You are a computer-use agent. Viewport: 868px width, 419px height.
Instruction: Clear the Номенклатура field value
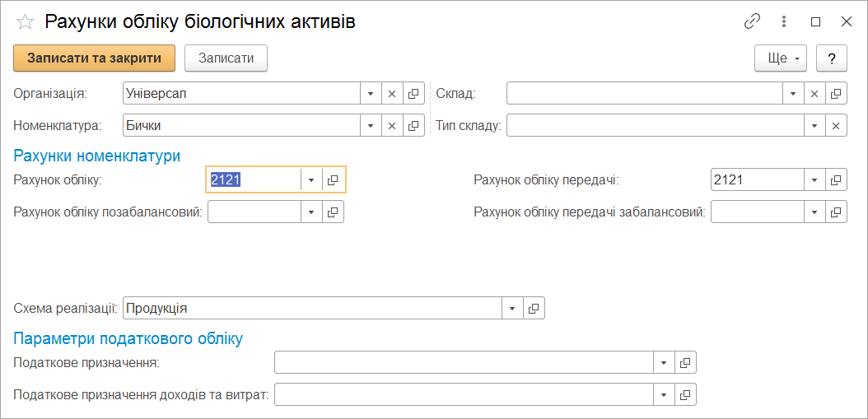pos(392,126)
